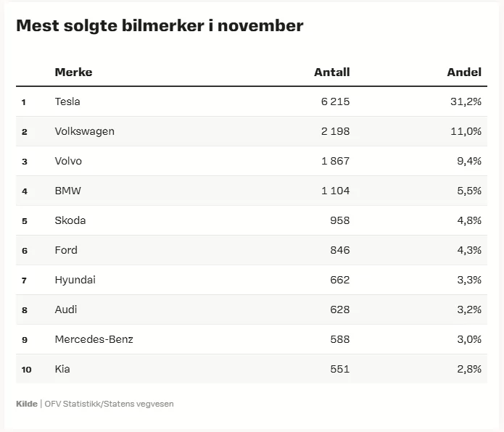504x432 pixels.
Task: Click Kia in the tenth row
Action: (x=62, y=369)
